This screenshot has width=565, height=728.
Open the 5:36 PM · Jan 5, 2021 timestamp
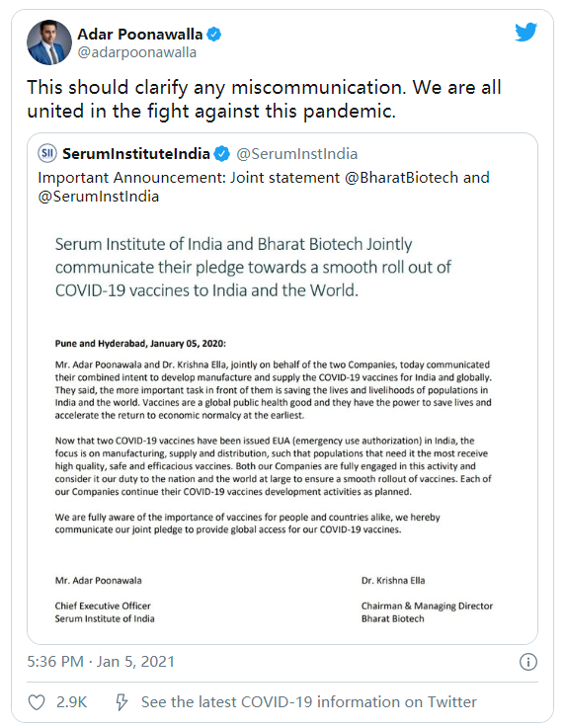[x=101, y=661]
